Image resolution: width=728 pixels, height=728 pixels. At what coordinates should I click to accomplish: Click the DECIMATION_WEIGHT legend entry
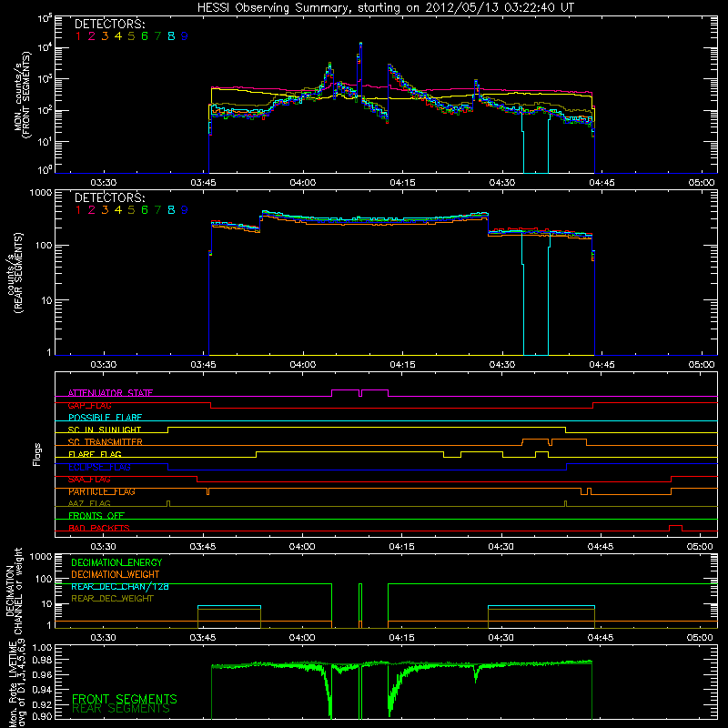116,574
